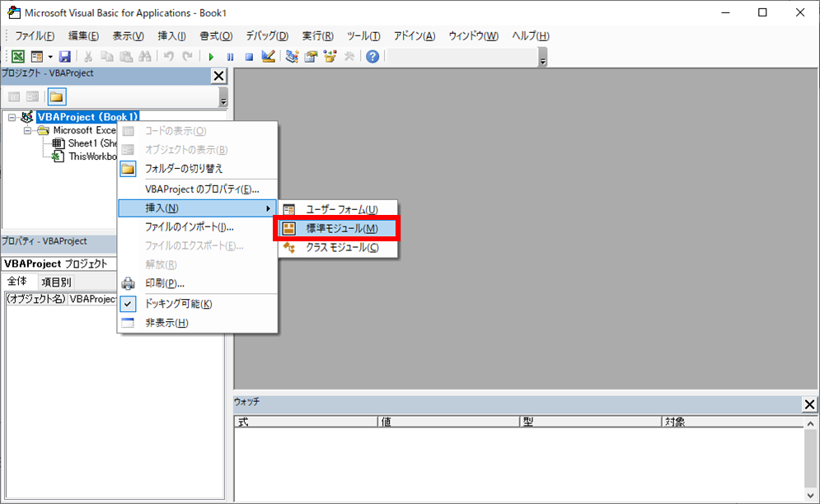This screenshot has width=820, height=504.
Task: Open Project panel toolbar options arrow
Action: click(x=223, y=97)
